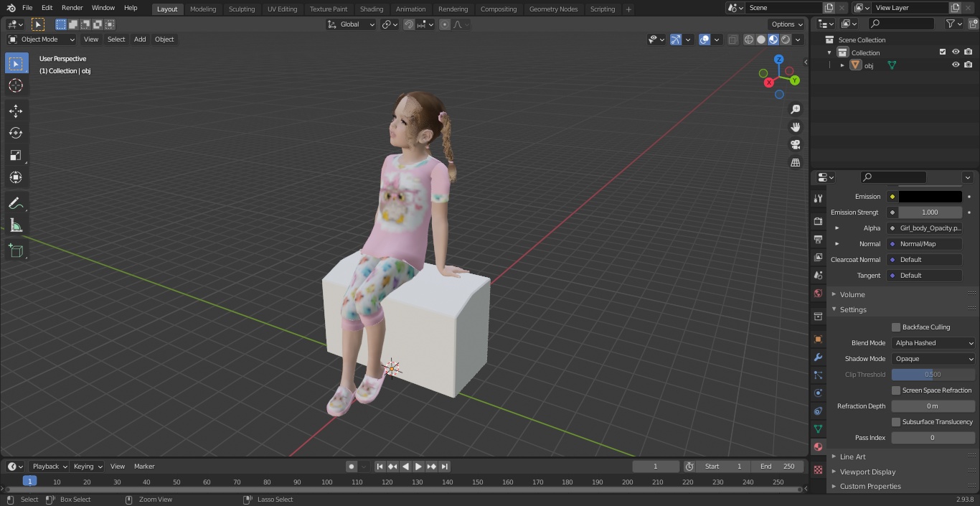980x506 pixels.
Task: Expand the Line Art panel
Action: (853, 456)
